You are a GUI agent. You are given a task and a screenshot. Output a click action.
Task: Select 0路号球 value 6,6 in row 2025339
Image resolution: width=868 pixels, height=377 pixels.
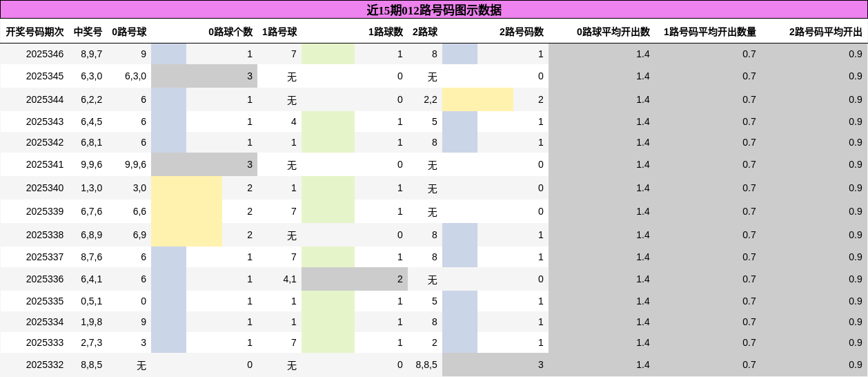139,211
